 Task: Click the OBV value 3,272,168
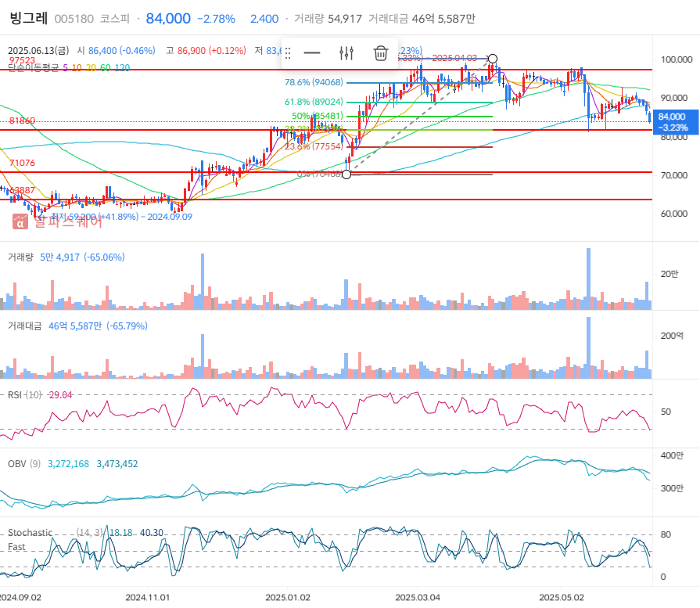pos(68,464)
